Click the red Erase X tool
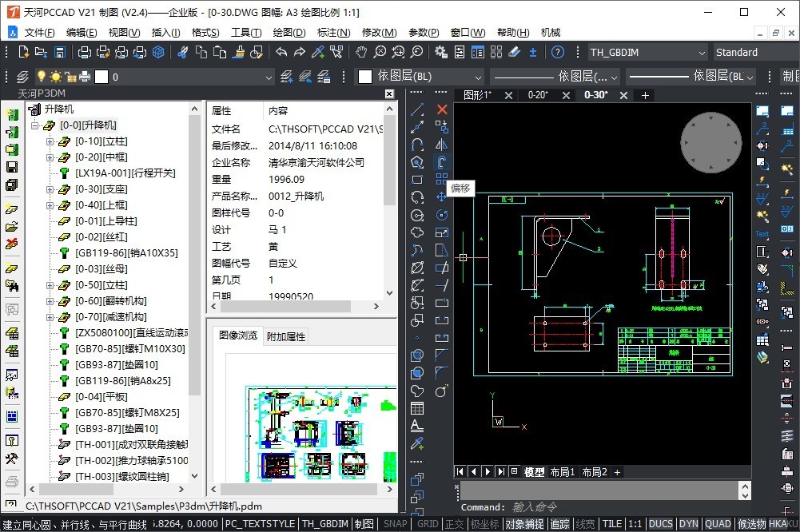The width and height of the screenshot is (800, 532). 442,109
